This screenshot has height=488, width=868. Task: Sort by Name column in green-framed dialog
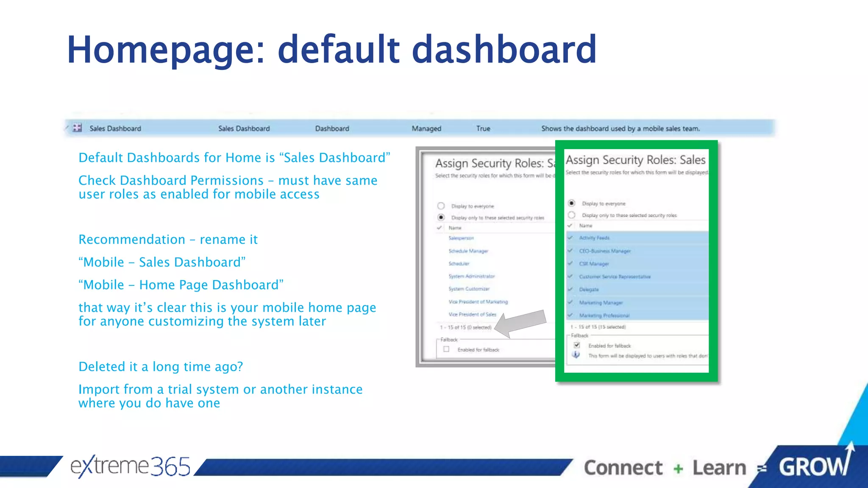coord(586,225)
